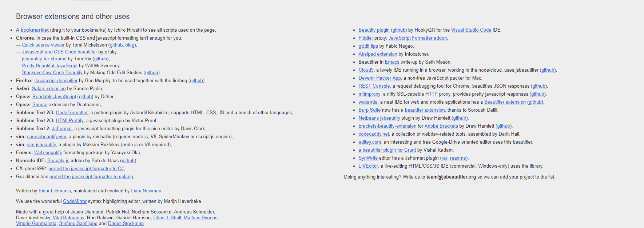Click the Readable JavaScript link
Image resolution: width=644 pixels, height=228 pixels.
click(x=54, y=97)
